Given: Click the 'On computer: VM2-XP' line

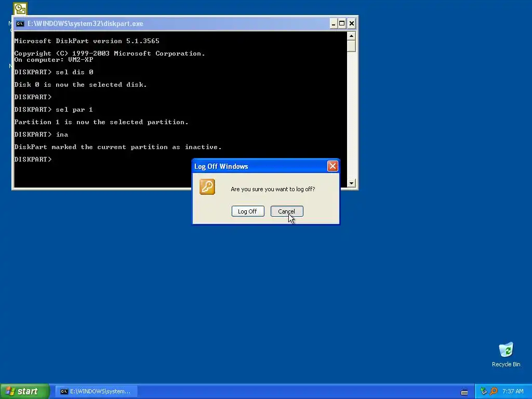Looking at the screenshot, I should [54, 60].
